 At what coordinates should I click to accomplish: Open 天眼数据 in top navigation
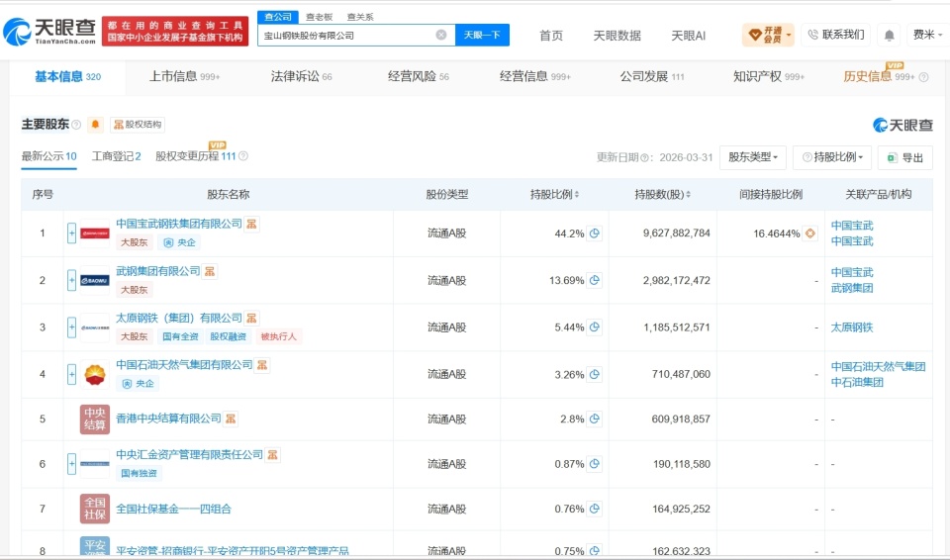click(617, 36)
